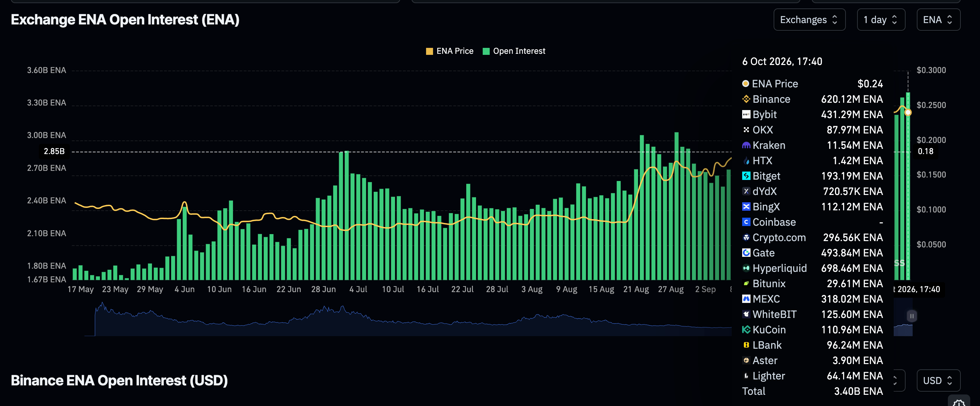Toggle Open Interest legend series

click(x=514, y=51)
